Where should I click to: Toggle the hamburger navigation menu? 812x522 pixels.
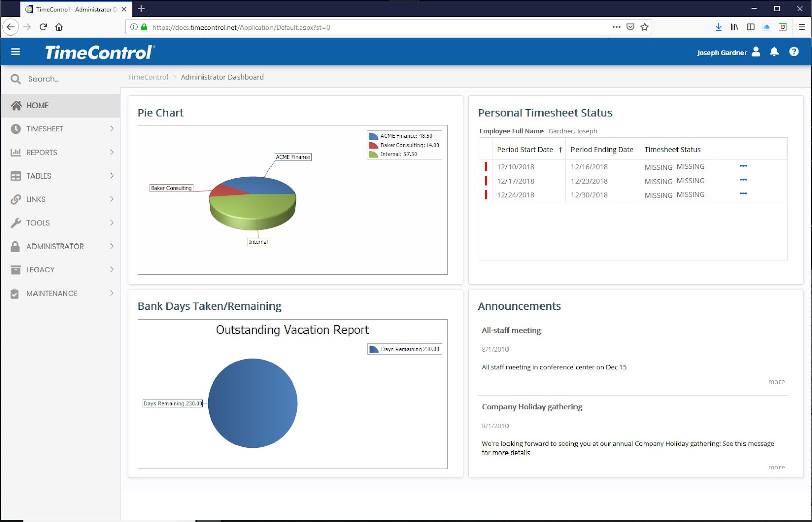tap(16, 52)
